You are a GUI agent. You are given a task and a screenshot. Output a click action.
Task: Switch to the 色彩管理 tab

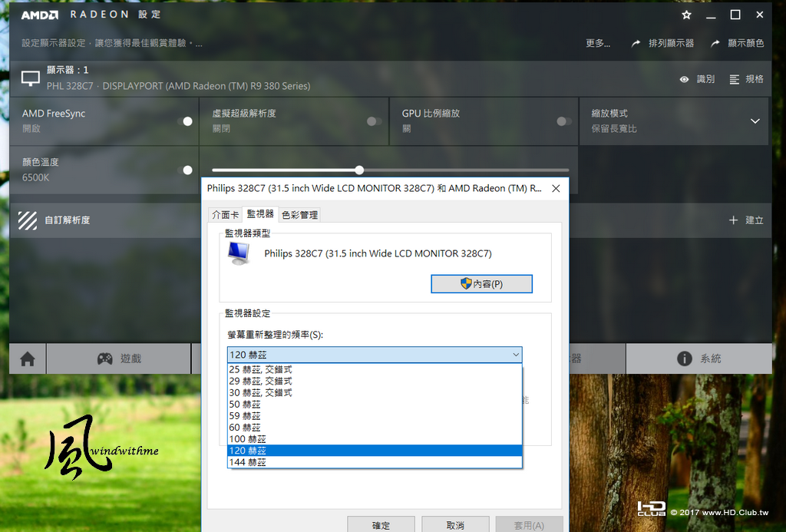(x=300, y=215)
